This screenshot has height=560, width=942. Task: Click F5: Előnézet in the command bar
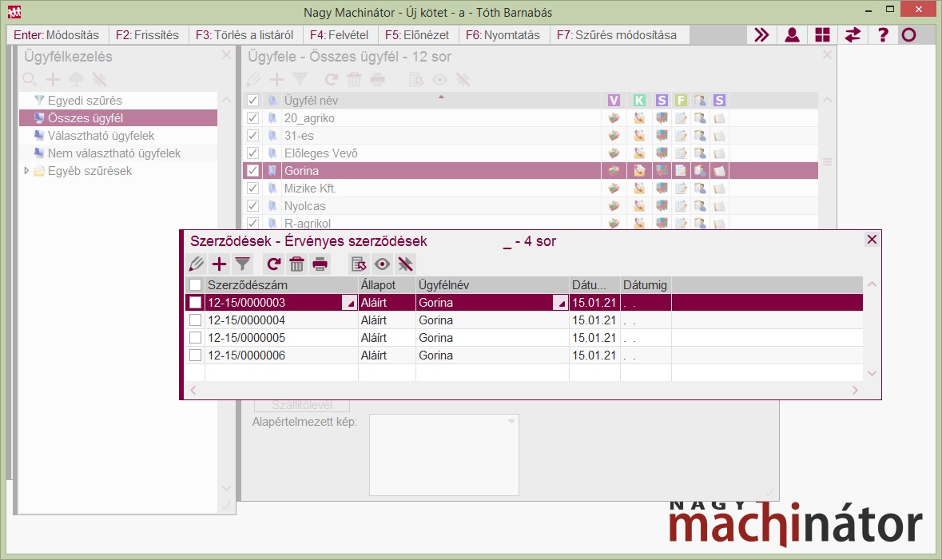click(417, 35)
